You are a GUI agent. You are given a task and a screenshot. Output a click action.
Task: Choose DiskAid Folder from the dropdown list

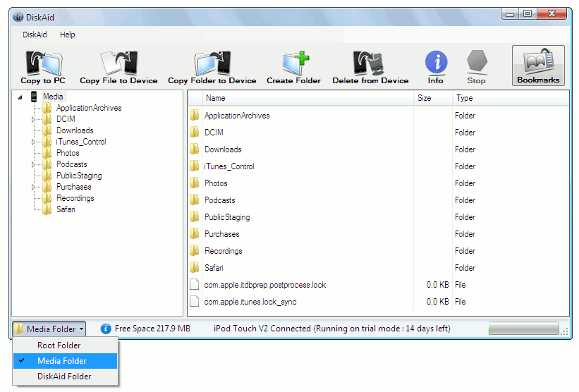point(66,376)
